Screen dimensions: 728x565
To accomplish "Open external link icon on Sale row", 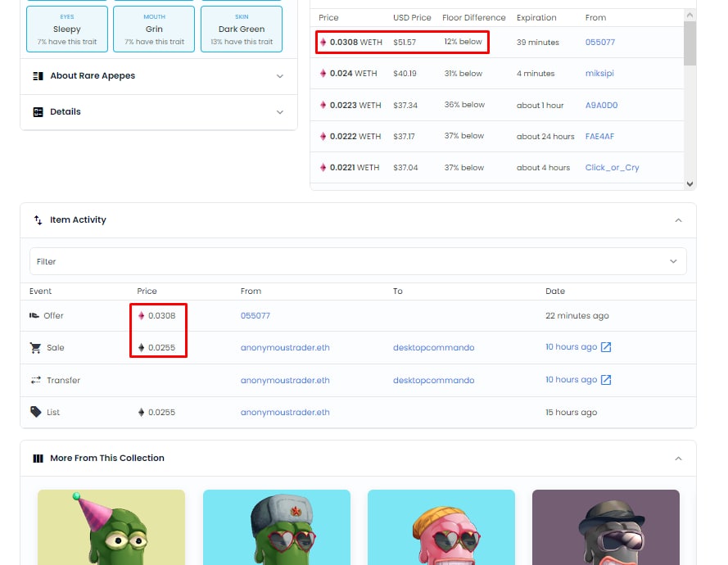I will [606, 347].
